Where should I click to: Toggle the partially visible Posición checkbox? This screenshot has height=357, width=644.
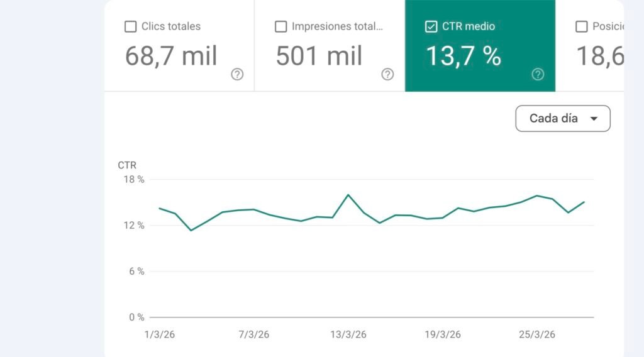582,26
